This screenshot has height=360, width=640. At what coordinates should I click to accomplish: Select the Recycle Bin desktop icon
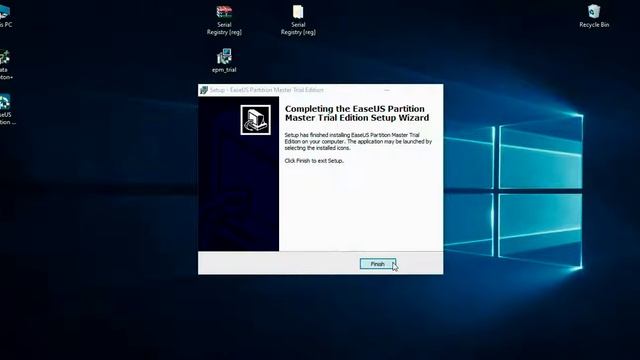tap(594, 16)
